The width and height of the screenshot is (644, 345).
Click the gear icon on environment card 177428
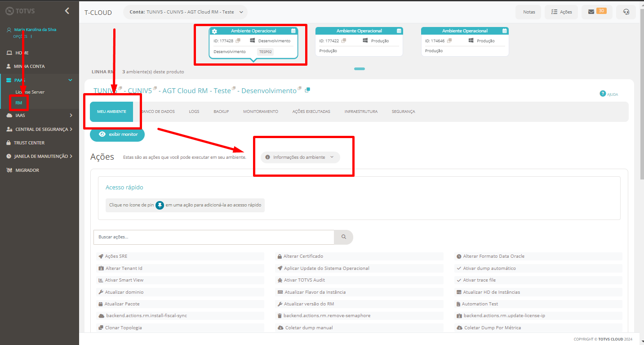pyautogui.click(x=214, y=31)
